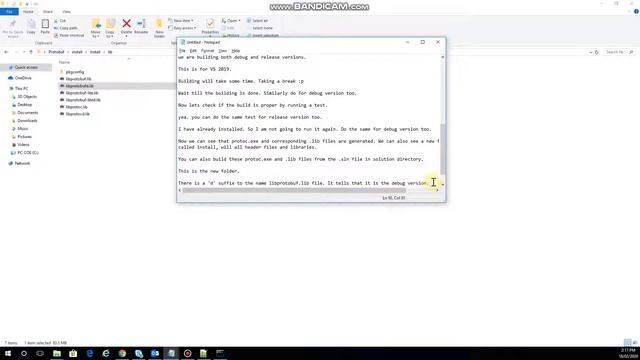Select the libprotobuf-lite.lib file
The width and height of the screenshot is (640, 360).
[82, 93]
